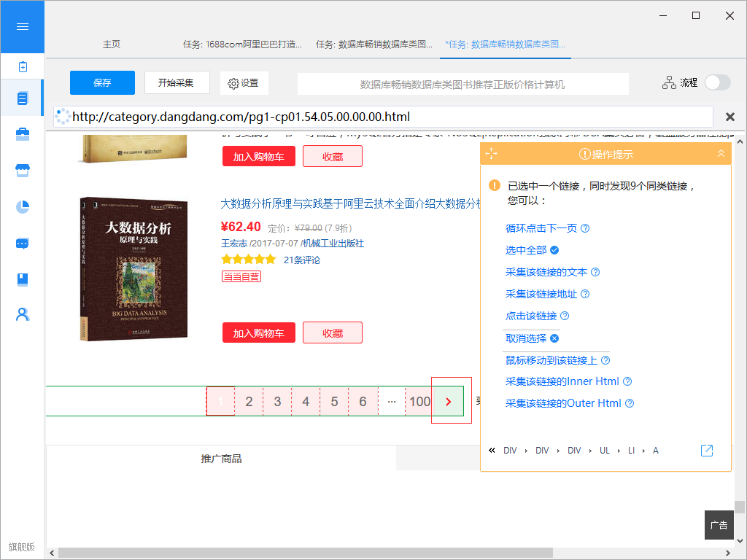Add the 大数据分析 book with 加入购物车

[x=259, y=332]
